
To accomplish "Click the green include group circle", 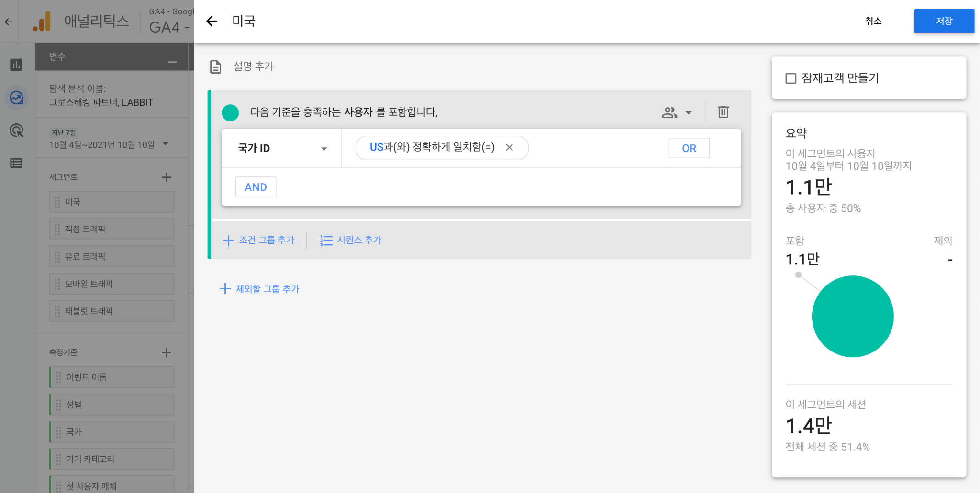I will (x=230, y=112).
